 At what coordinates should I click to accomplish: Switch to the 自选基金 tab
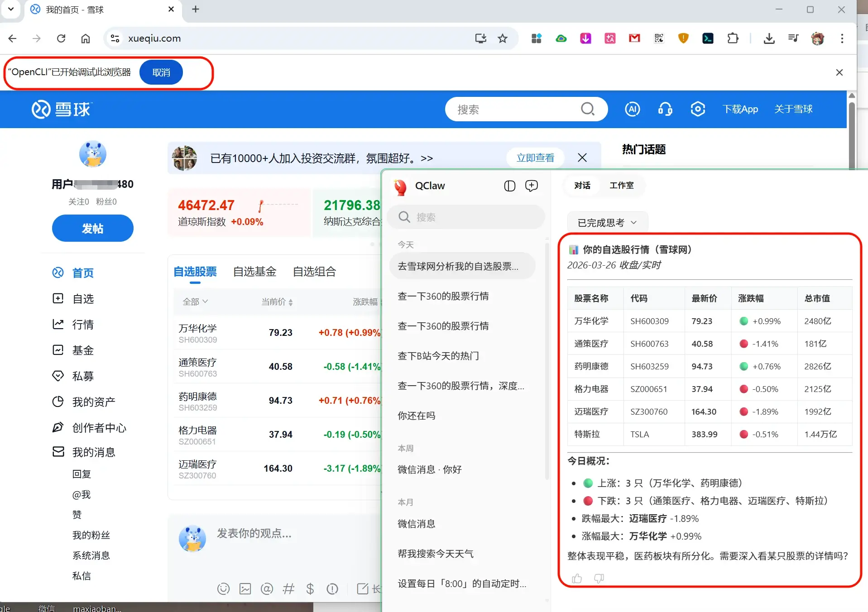pyautogui.click(x=254, y=272)
